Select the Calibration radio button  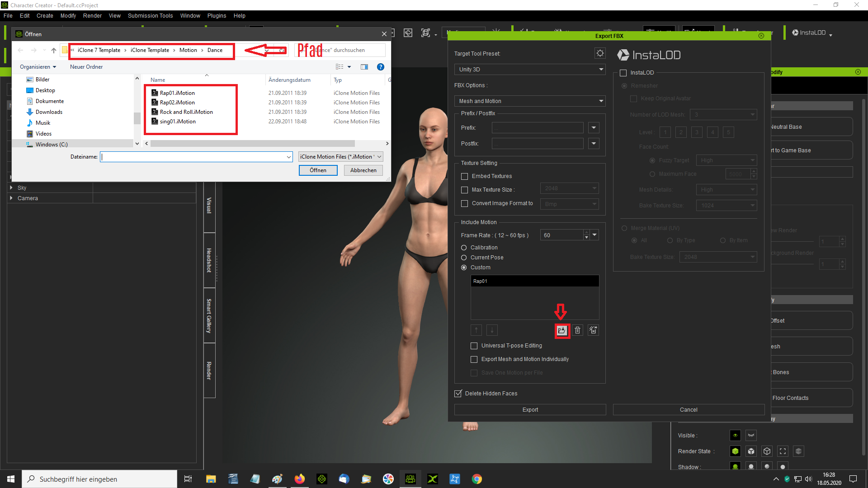[464, 248]
